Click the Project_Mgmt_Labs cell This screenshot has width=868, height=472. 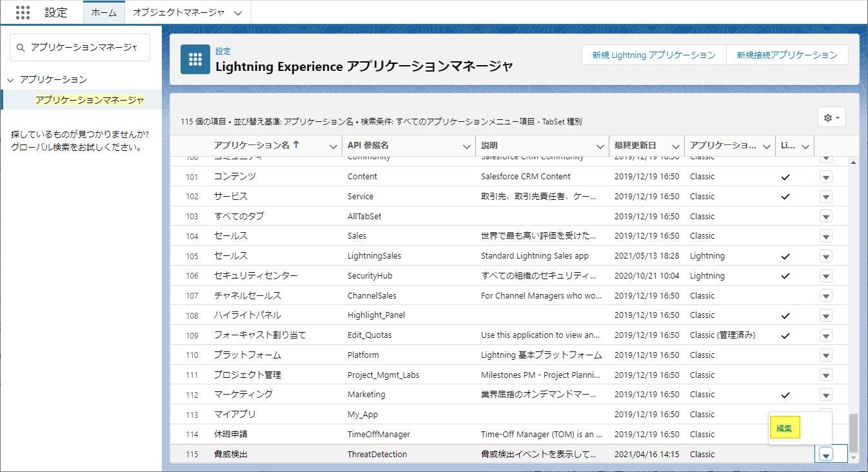(x=383, y=375)
